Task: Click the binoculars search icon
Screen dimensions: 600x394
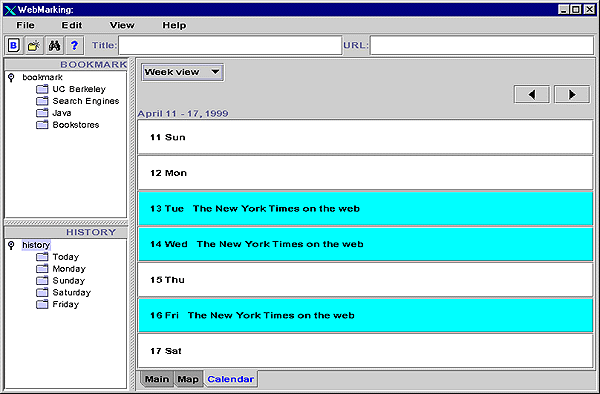Action: (54, 46)
